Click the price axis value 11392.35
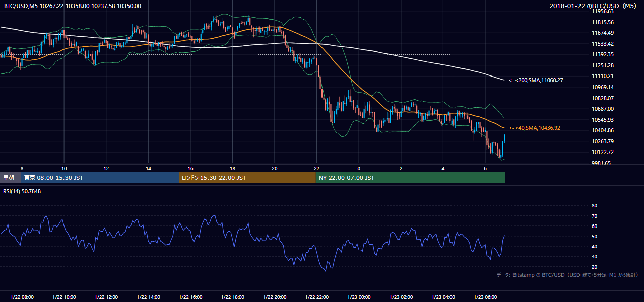This screenshot has height=302, width=644. [x=603, y=54]
